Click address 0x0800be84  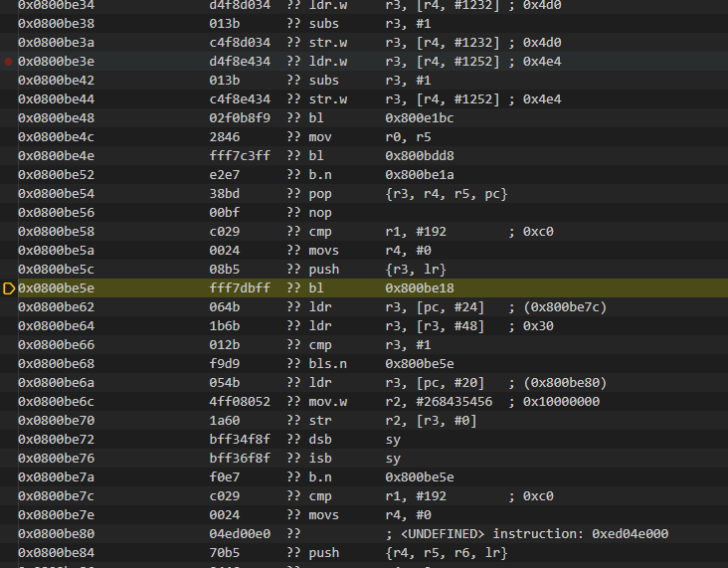click(56, 554)
